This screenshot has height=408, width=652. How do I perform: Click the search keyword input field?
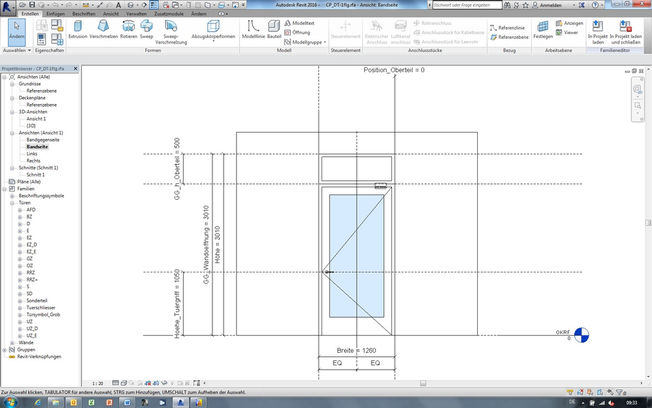click(x=467, y=5)
